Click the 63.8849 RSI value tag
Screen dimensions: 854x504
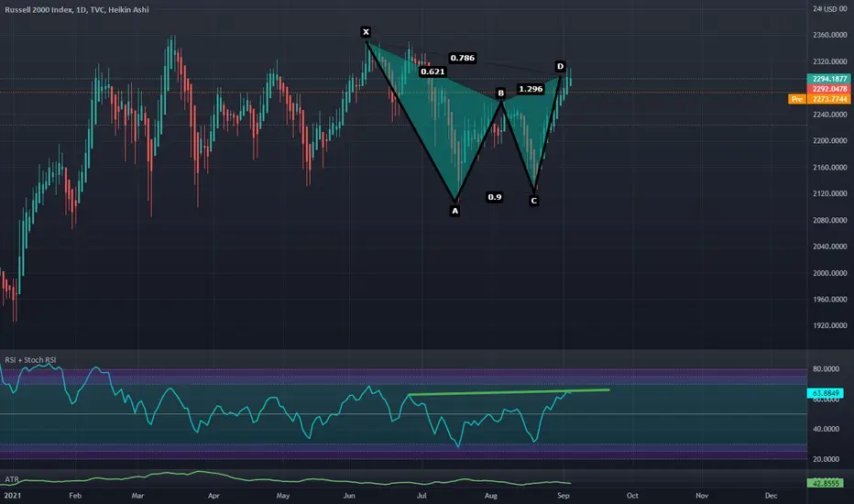tap(825, 393)
